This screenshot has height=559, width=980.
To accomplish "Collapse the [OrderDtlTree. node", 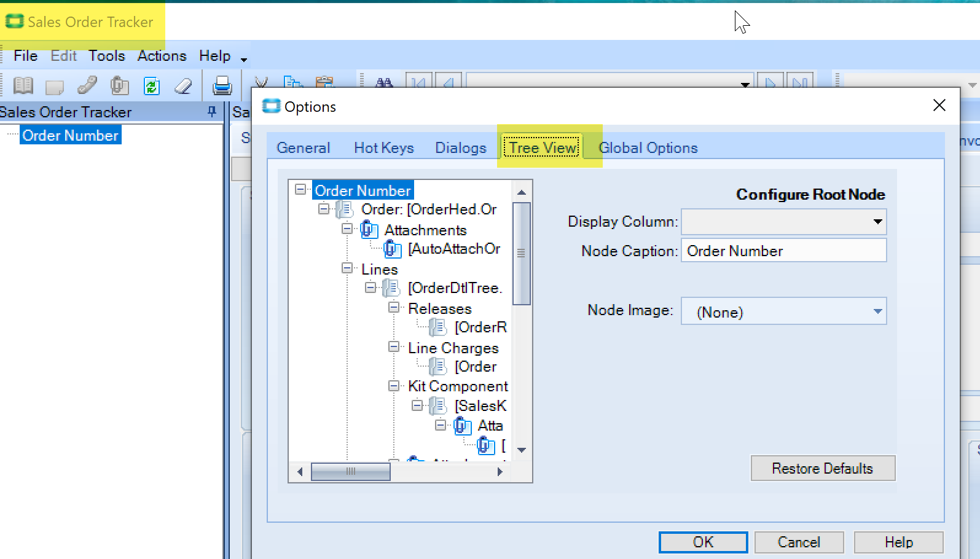I will tap(370, 287).
